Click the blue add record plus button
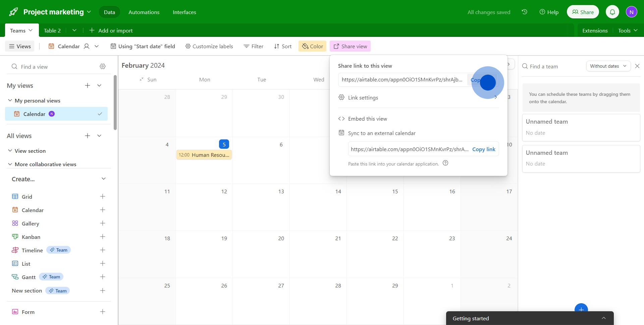The height and width of the screenshot is (325, 644). pyautogui.click(x=581, y=310)
